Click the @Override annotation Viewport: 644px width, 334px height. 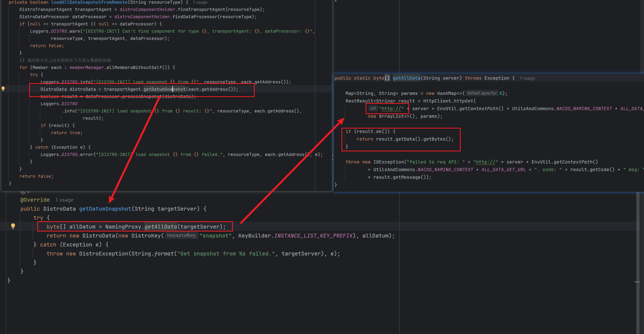click(x=35, y=200)
